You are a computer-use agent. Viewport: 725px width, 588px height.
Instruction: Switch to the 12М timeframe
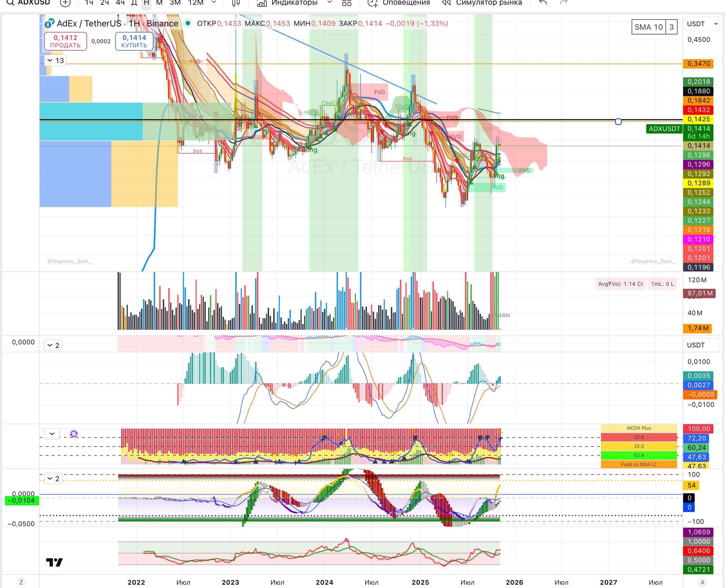tap(196, 3)
